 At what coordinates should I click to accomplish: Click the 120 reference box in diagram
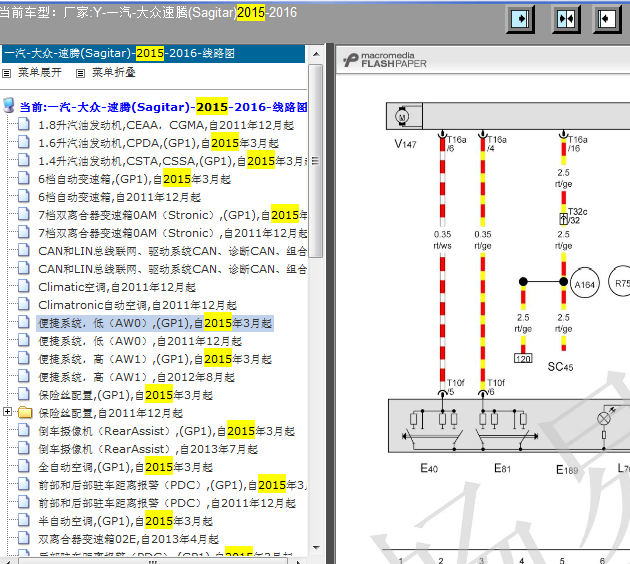pyautogui.click(x=523, y=358)
